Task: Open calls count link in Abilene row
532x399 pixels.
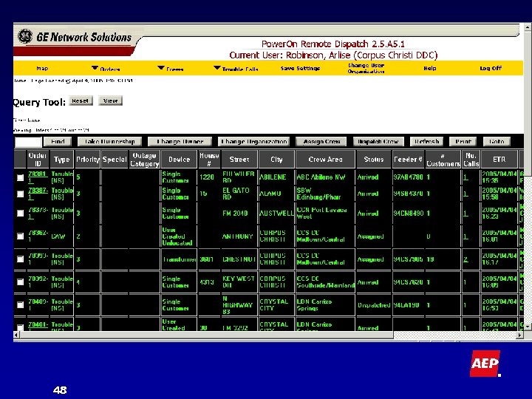Action: click(x=465, y=177)
